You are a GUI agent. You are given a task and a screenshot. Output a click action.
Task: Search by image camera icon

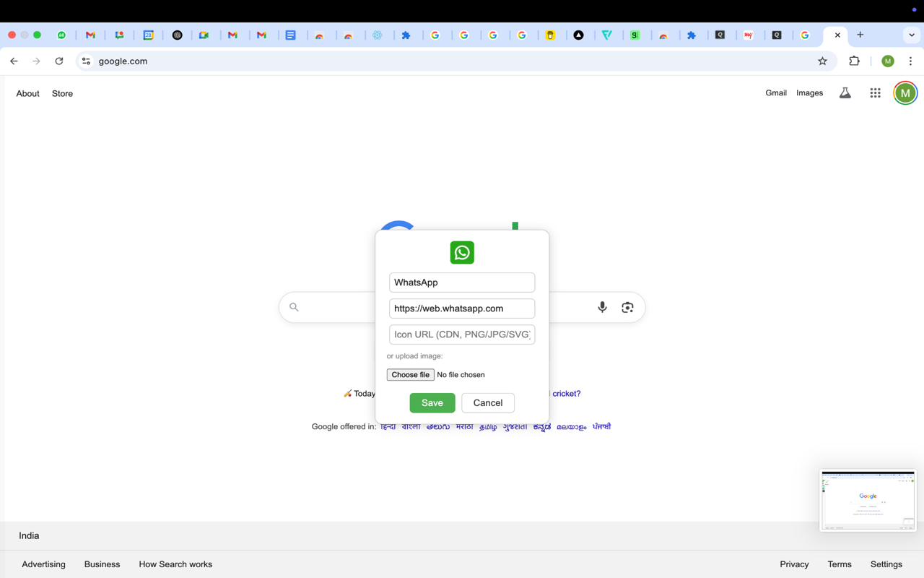point(627,307)
